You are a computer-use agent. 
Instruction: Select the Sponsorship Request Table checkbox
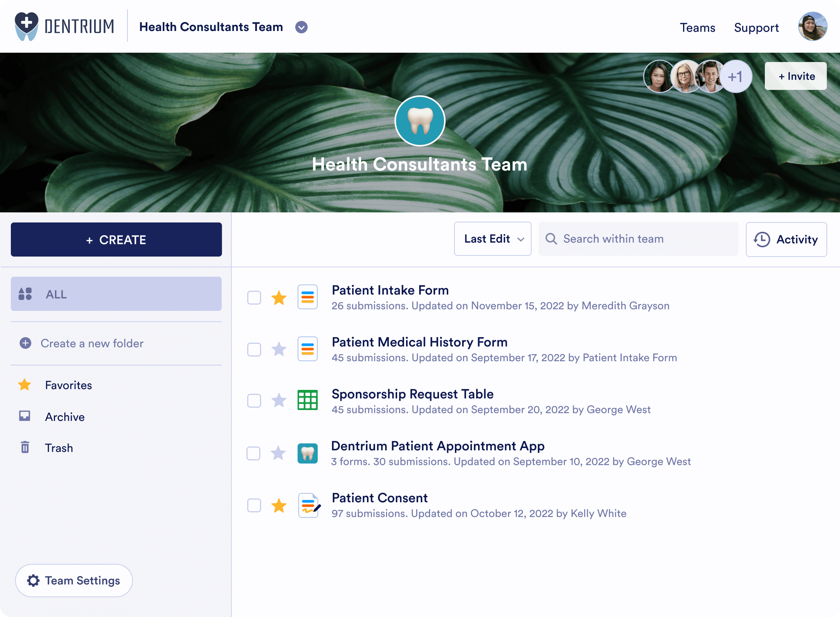254,400
